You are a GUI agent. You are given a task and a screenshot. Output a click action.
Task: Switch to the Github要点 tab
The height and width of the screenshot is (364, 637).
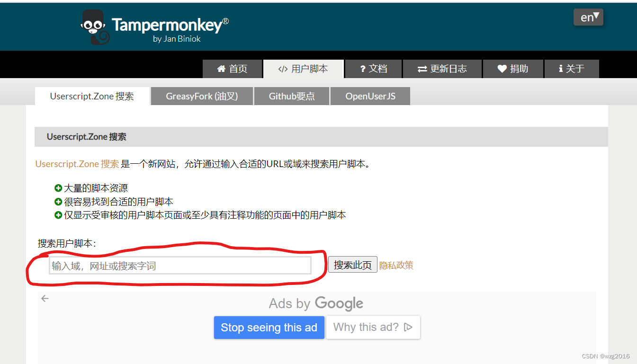(292, 96)
